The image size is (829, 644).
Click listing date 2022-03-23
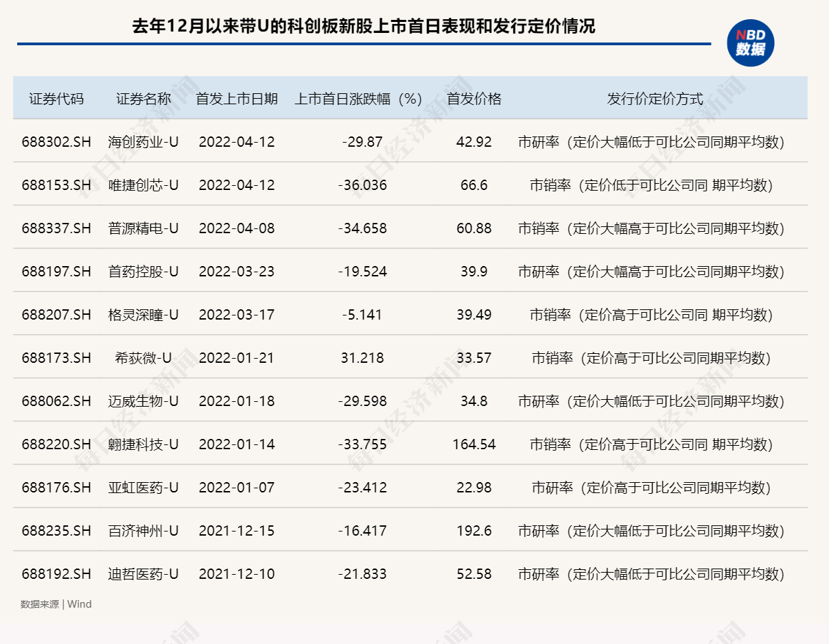click(237, 272)
